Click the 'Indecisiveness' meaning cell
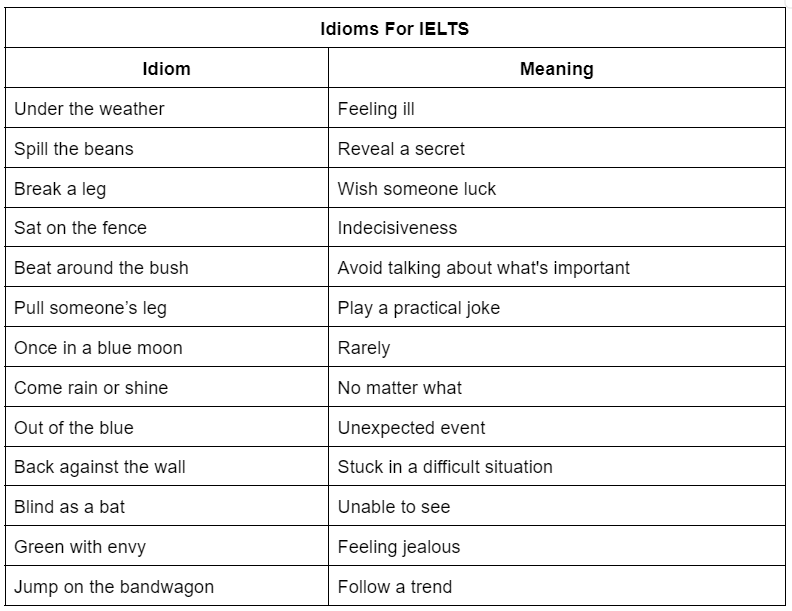Screen dimensions: 792x611 pyautogui.click(x=397, y=228)
